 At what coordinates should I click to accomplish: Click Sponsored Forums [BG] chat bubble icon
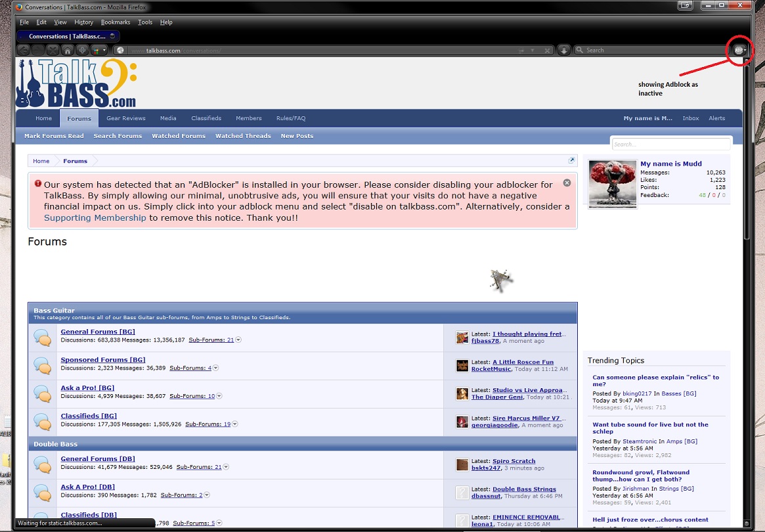point(43,366)
